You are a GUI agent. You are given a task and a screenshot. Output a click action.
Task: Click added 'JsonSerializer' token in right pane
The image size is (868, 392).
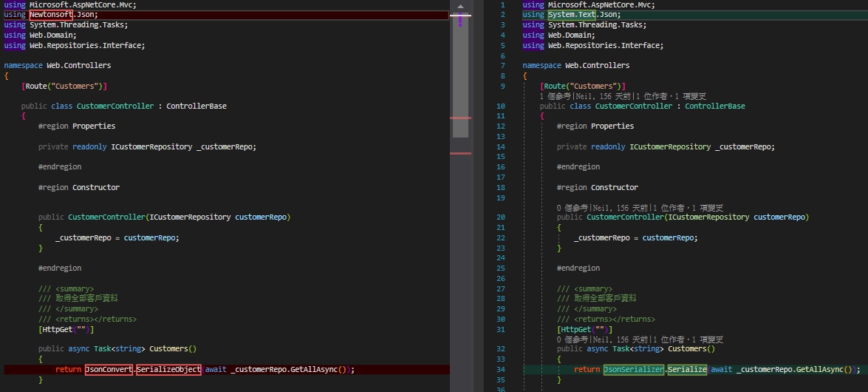(633, 369)
